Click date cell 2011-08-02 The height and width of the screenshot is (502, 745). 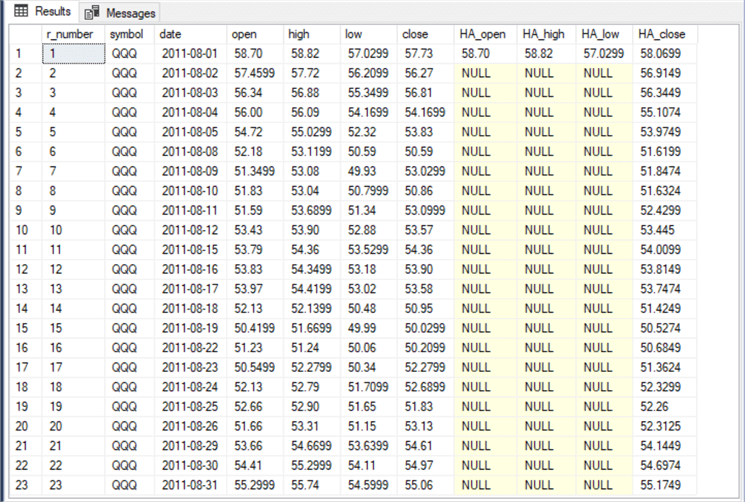[191, 73]
